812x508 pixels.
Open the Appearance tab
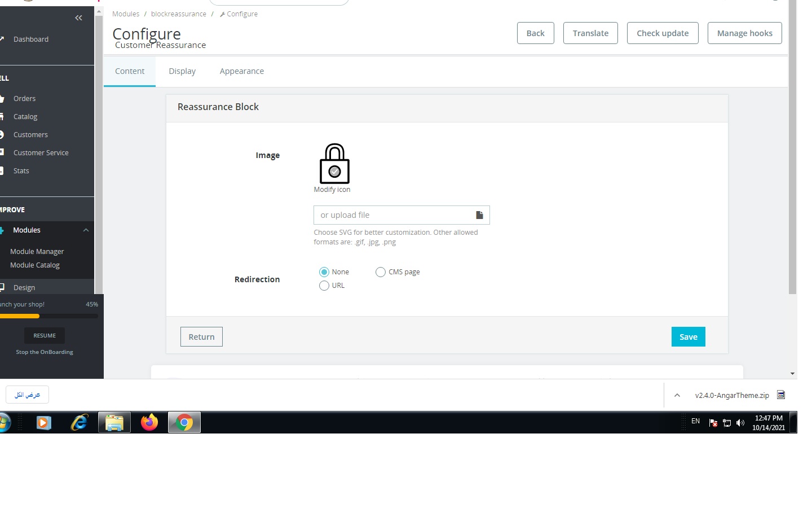pyautogui.click(x=242, y=71)
